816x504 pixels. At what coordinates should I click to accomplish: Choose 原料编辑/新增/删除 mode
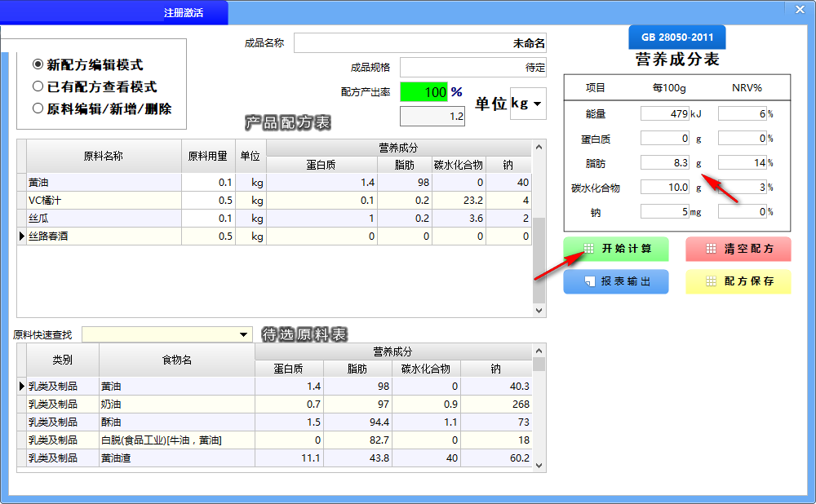pos(38,108)
